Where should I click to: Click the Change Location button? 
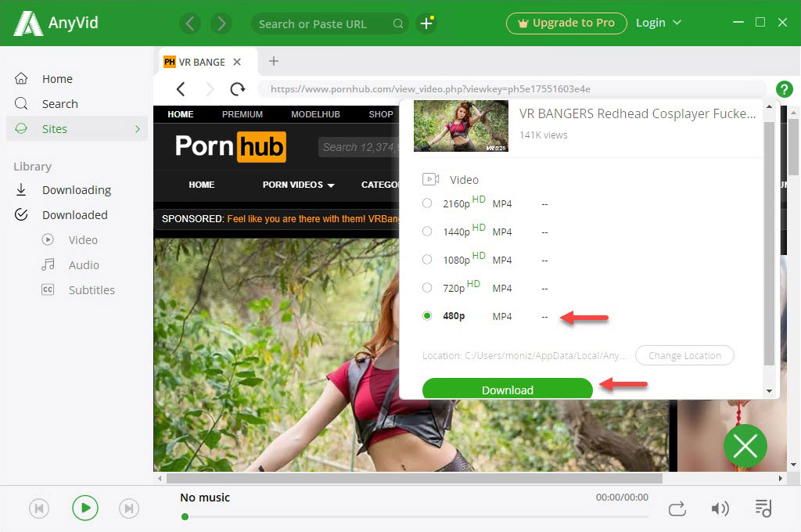(684, 355)
